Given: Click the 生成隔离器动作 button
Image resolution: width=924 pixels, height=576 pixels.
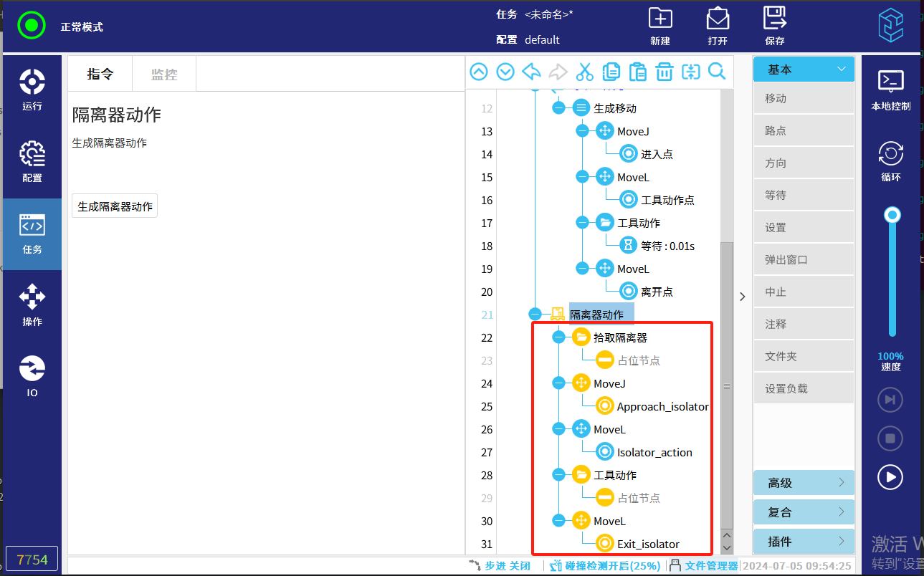Looking at the screenshot, I should (x=115, y=206).
